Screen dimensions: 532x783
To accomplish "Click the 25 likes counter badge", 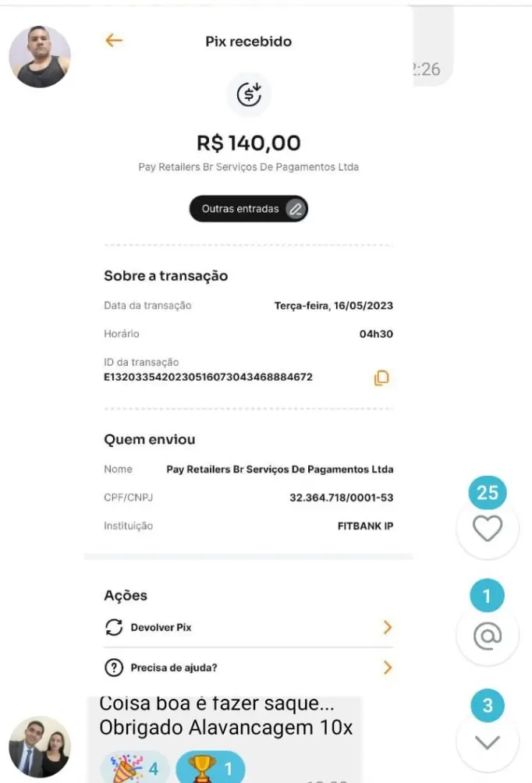I will point(488,493).
